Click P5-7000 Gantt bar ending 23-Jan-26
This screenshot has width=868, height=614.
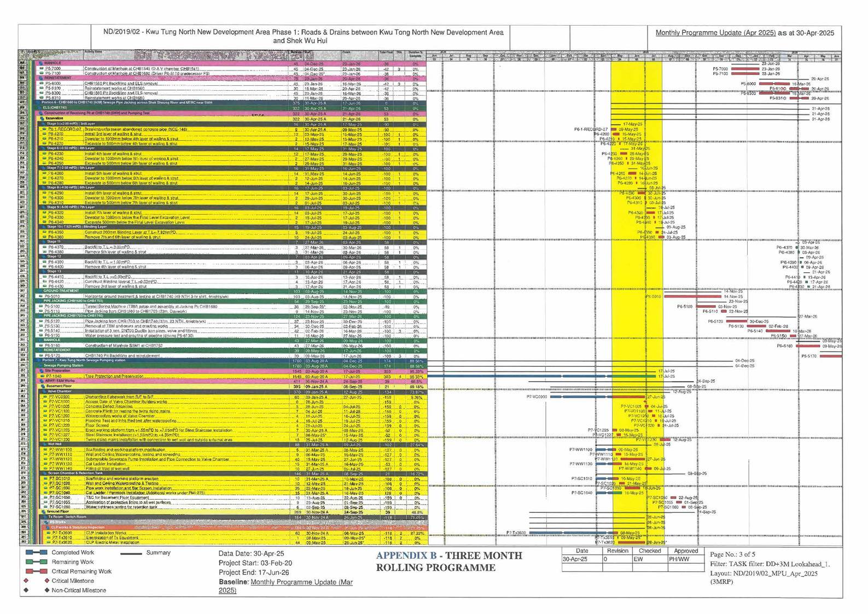[745, 69]
